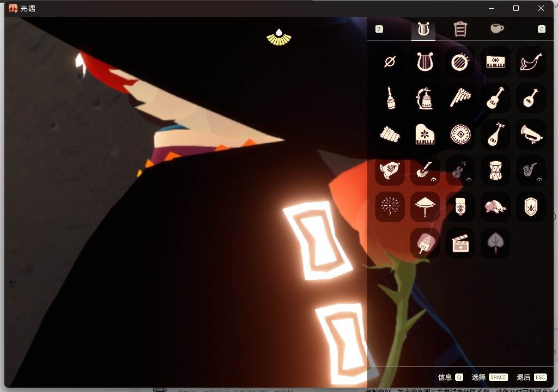
Task: Select the empty 'none' slot icon
Action: 390,62
